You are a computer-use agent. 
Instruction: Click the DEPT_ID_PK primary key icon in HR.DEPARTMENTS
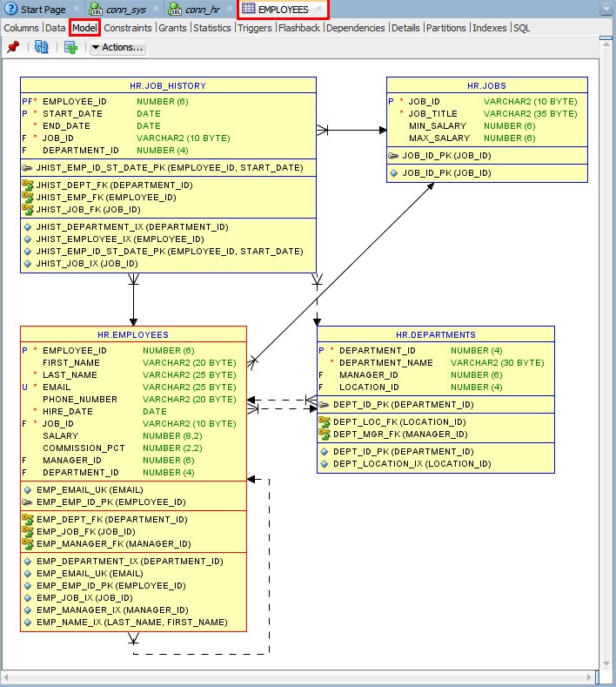click(x=325, y=405)
